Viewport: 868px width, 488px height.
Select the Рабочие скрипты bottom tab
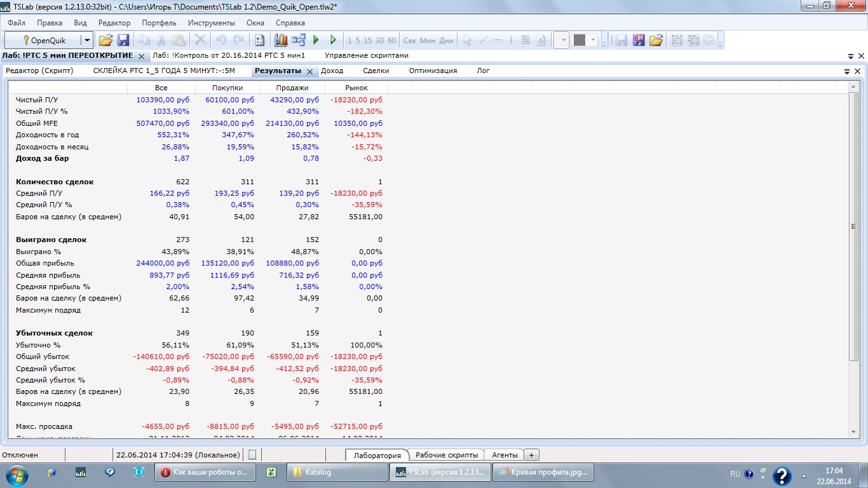[x=446, y=455]
